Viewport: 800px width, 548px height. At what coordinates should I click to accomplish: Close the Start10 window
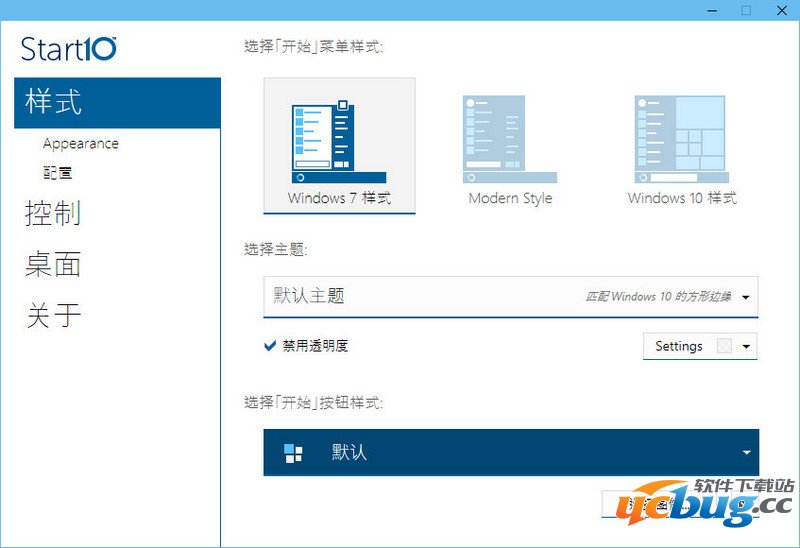tap(781, 10)
